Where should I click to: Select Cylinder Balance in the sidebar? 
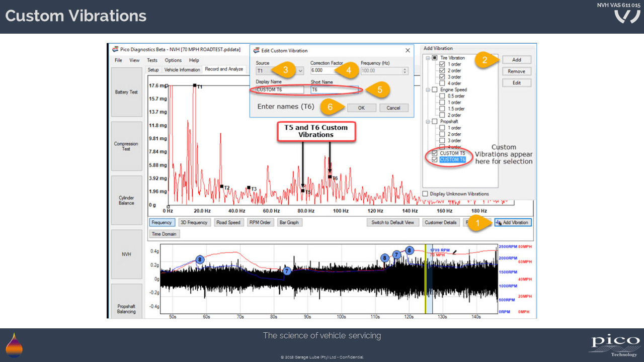click(x=127, y=200)
